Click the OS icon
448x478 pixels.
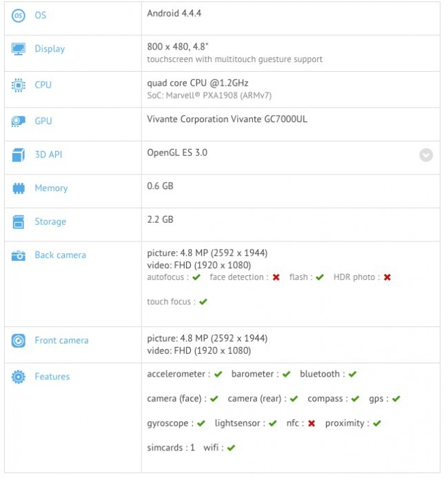tap(19, 14)
